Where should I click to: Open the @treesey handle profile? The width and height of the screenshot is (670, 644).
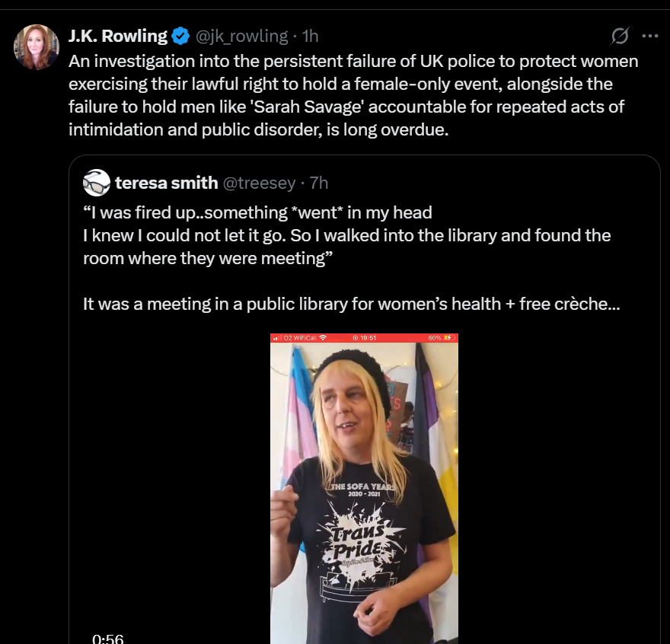tap(258, 183)
